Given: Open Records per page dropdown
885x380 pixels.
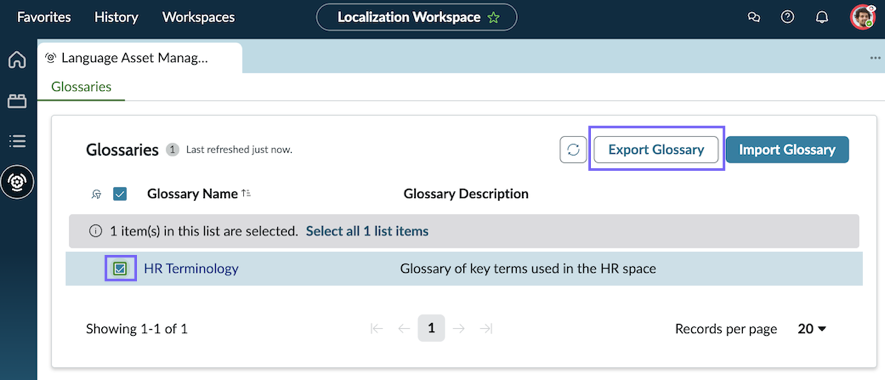Looking at the screenshot, I should pyautogui.click(x=812, y=329).
